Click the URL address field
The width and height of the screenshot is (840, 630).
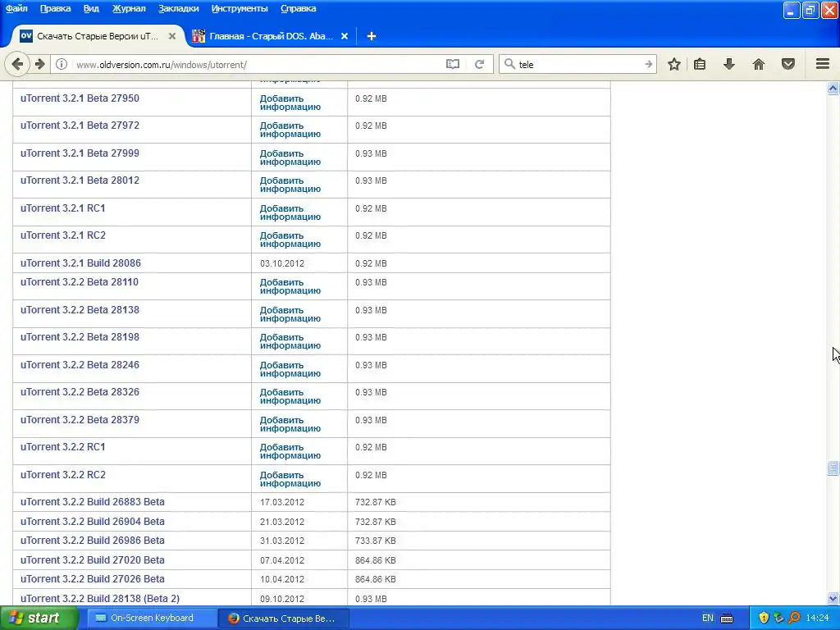257,64
